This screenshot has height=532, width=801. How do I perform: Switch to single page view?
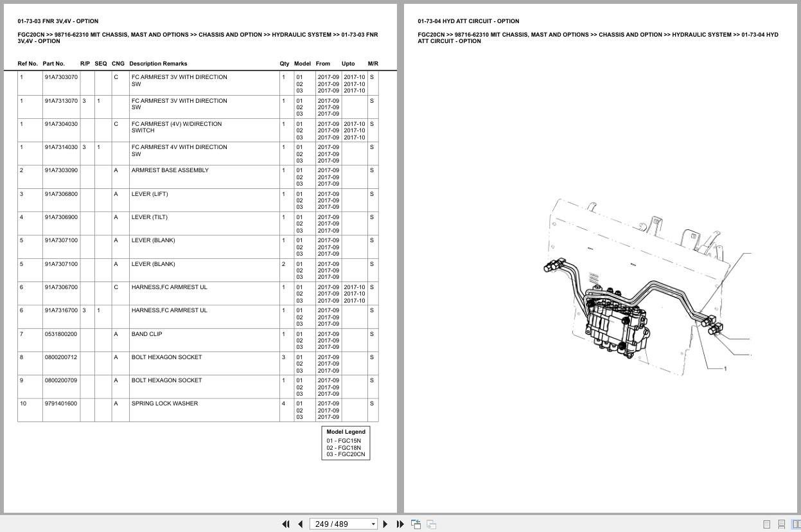tap(766, 524)
